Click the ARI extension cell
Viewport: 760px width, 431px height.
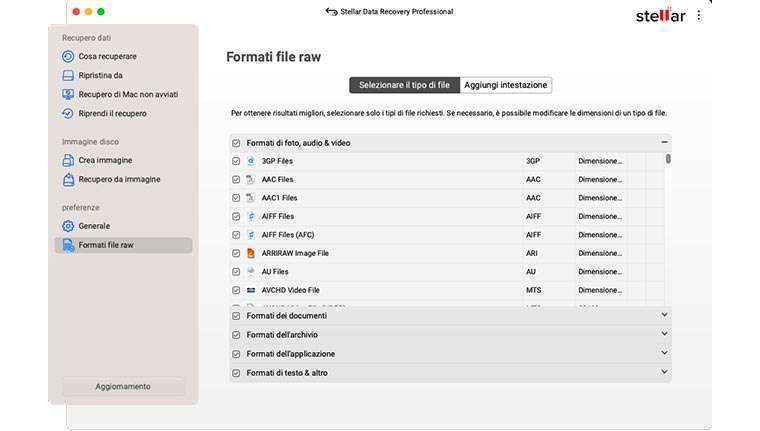pyautogui.click(x=532, y=253)
